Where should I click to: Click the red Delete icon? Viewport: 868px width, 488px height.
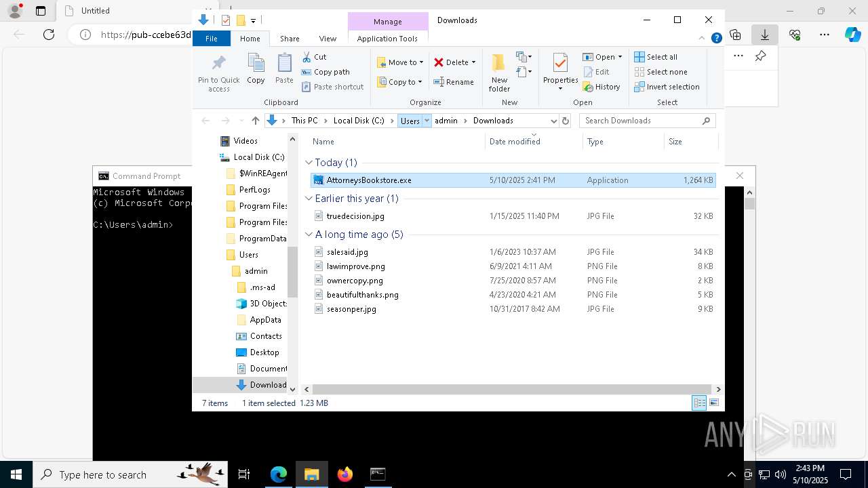pos(439,62)
